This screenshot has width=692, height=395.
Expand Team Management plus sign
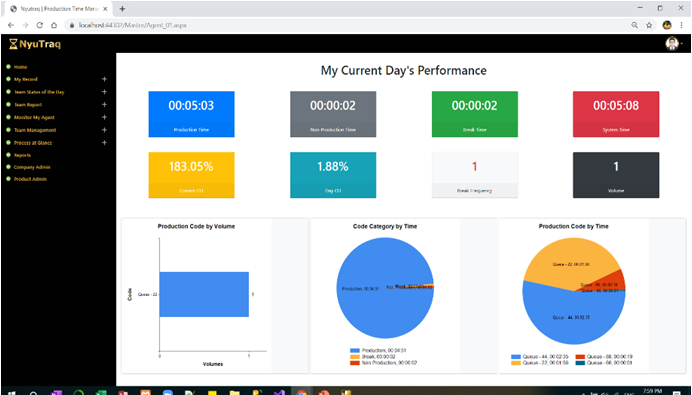[x=104, y=130]
